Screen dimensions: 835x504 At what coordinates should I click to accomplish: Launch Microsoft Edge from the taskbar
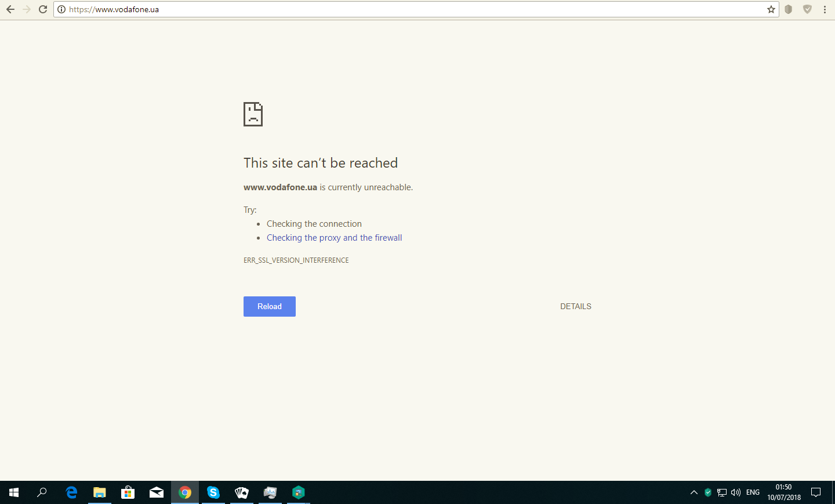point(71,492)
